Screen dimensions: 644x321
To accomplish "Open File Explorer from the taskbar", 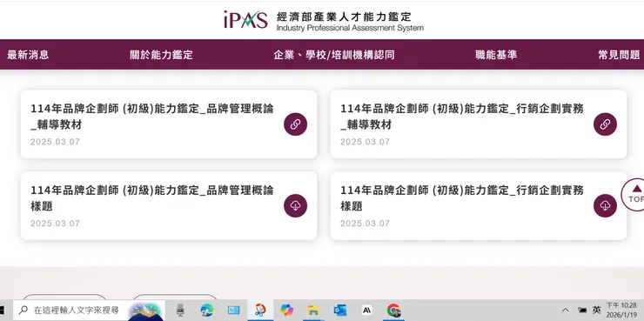I will [x=313, y=311].
